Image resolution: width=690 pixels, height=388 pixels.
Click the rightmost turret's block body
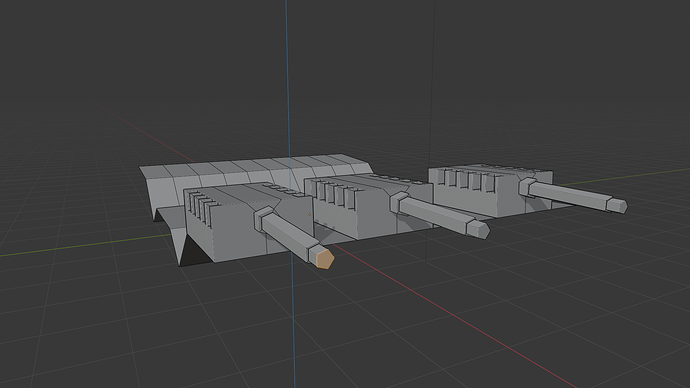tap(491, 190)
